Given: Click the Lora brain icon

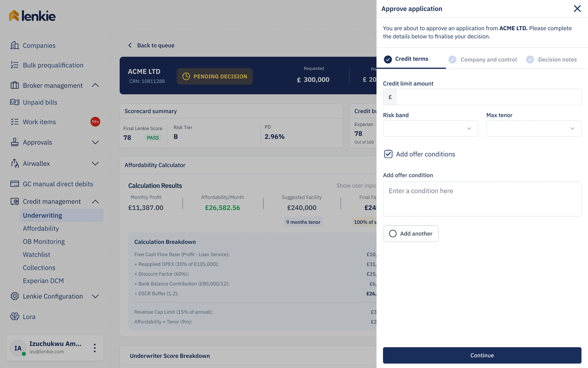Looking at the screenshot, I should tap(14, 317).
